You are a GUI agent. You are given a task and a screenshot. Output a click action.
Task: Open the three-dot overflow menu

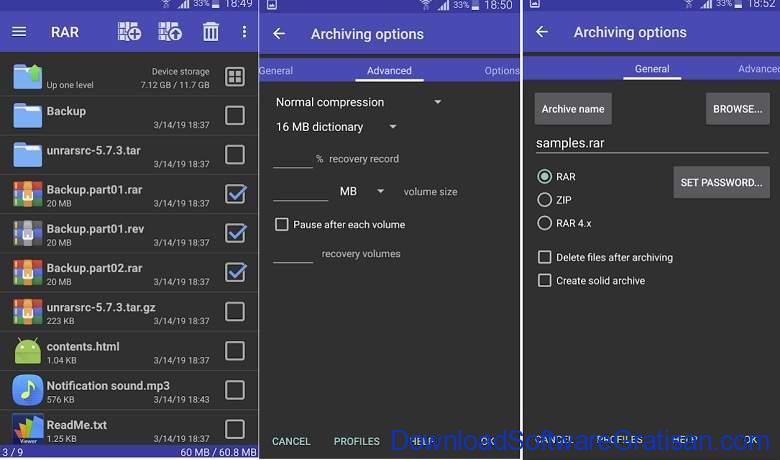(244, 32)
